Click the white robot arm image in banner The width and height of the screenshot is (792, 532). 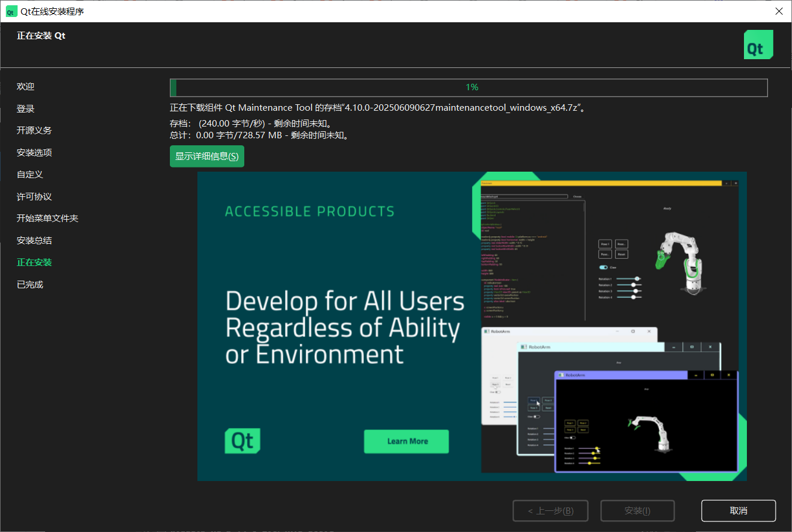679,262
